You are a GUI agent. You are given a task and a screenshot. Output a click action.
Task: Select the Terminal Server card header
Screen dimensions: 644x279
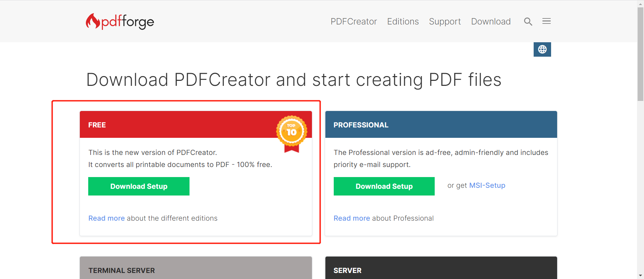click(196, 270)
